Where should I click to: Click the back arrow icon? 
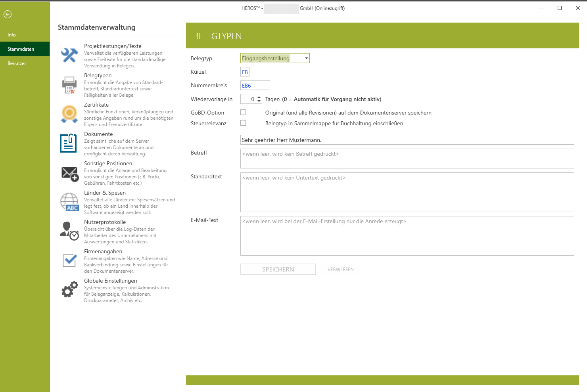(8, 14)
